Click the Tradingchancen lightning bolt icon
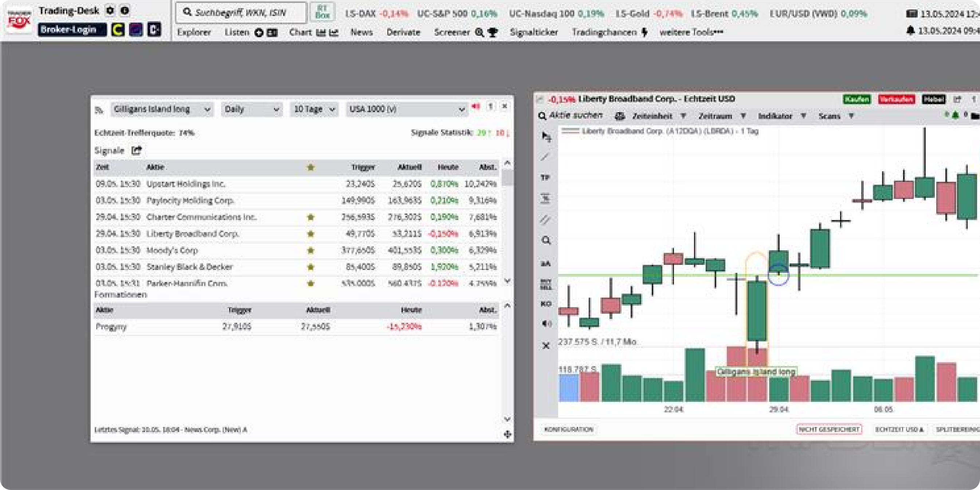 (644, 32)
